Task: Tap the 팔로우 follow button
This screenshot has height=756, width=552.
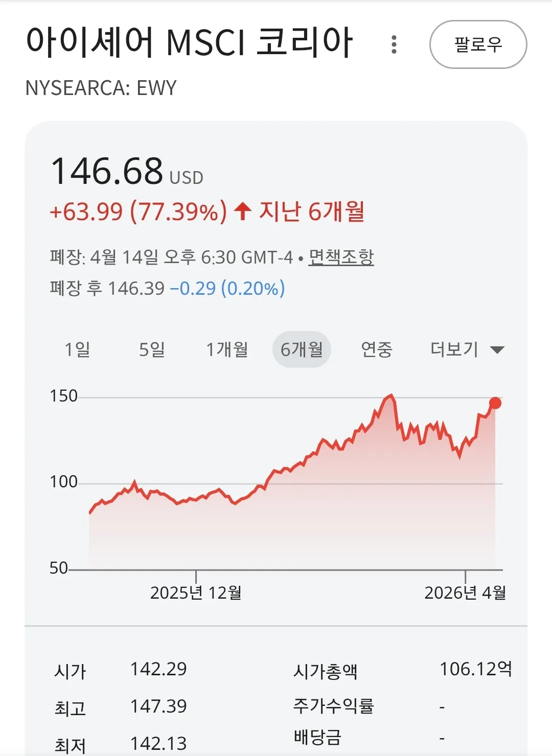Action: pyautogui.click(x=478, y=44)
